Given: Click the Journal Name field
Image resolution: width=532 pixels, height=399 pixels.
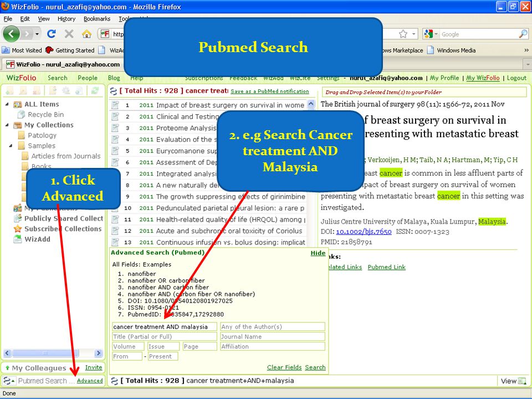Looking at the screenshot, I should (x=273, y=336).
